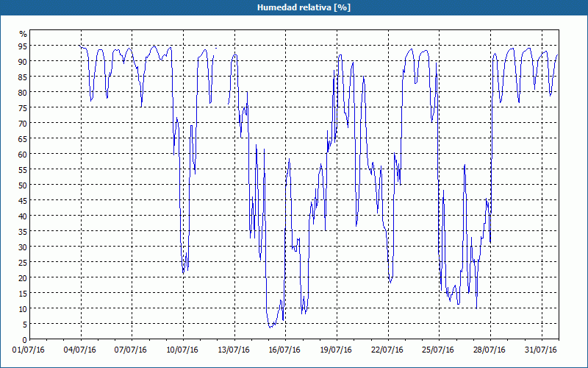Select the 30 y-axis label
The width and height of the screenshot is (588, 368).
point(23,247)
